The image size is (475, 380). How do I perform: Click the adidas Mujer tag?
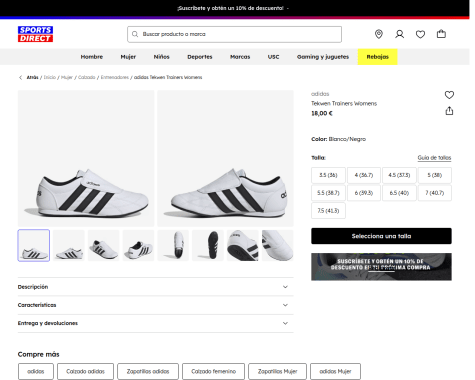click(335, 371)
